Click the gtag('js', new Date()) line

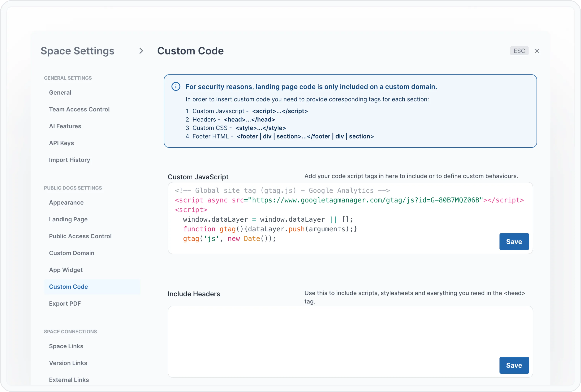(x=229, y=239)
